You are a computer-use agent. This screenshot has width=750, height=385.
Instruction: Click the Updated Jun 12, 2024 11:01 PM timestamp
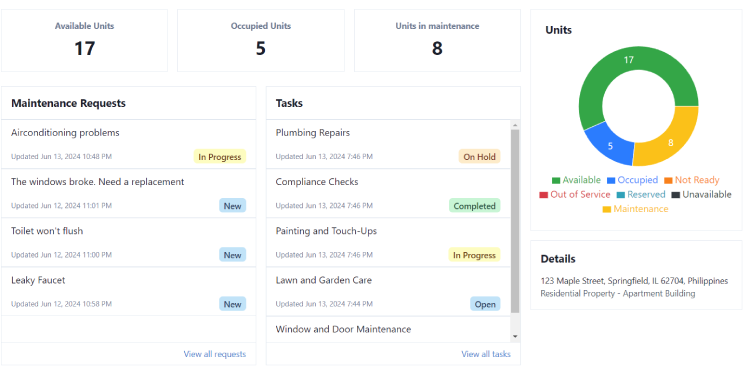click(x=61, y=206)
